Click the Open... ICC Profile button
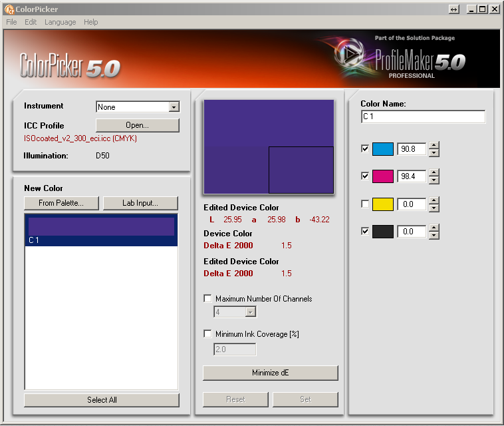The height and width of the screenshot is (426, 504). tap(137, 125)
